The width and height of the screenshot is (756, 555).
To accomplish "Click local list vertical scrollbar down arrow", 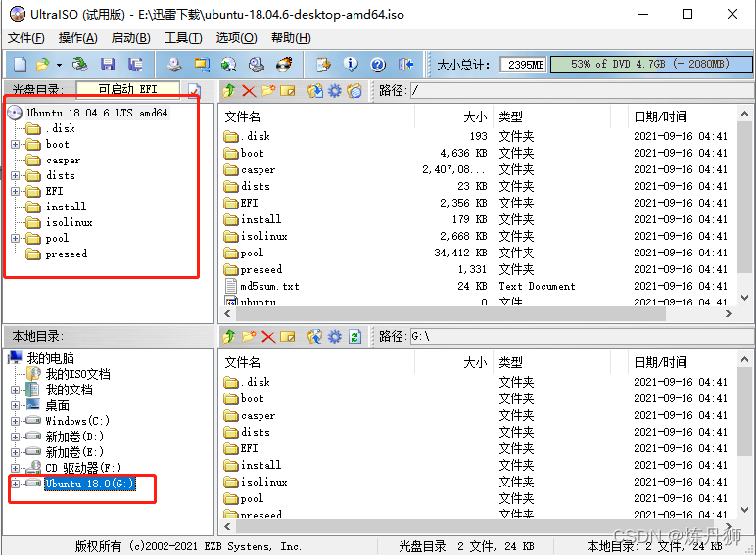I will (744, 510).
